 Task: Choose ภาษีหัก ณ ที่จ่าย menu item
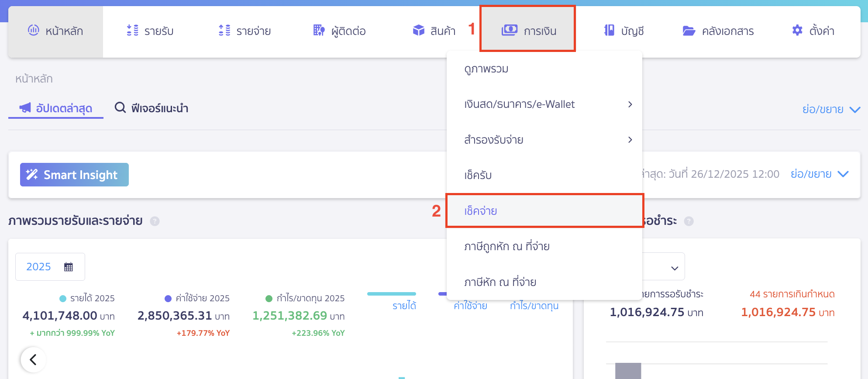pyautogui.click(x=500, y=282)
